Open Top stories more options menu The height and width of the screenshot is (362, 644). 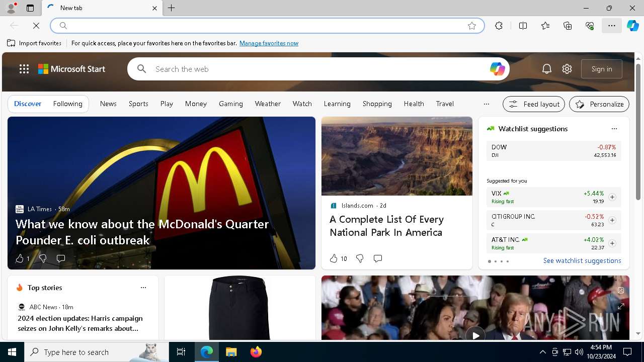[143, 288]
